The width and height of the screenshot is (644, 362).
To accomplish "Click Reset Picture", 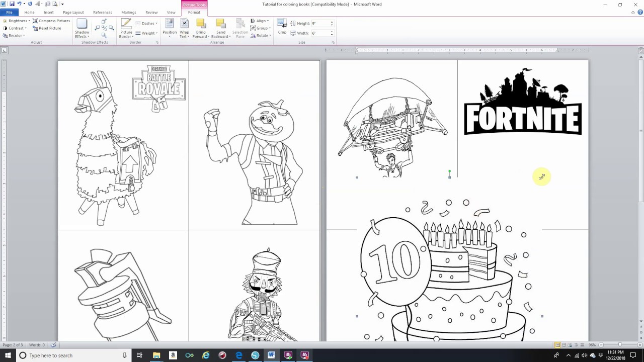I will (47, 28).
